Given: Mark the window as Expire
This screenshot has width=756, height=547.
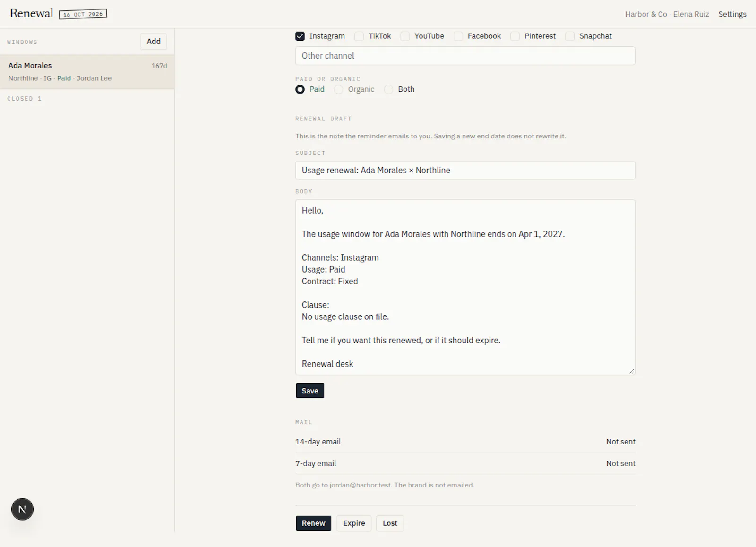Looking at the screenshot, I should coord(354,523).
